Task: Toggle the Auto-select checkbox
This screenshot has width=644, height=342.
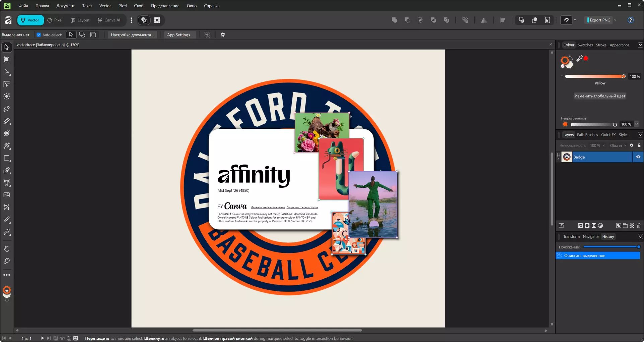Action: pyautogui.click(x=39, y=35)
